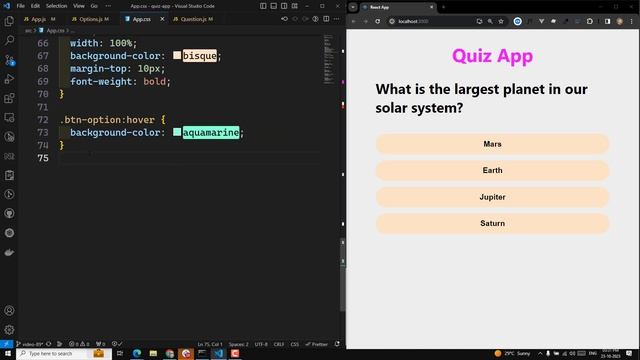Close the App.css editor tab
The image size is (640, 360).
click(x=162, y=19)
